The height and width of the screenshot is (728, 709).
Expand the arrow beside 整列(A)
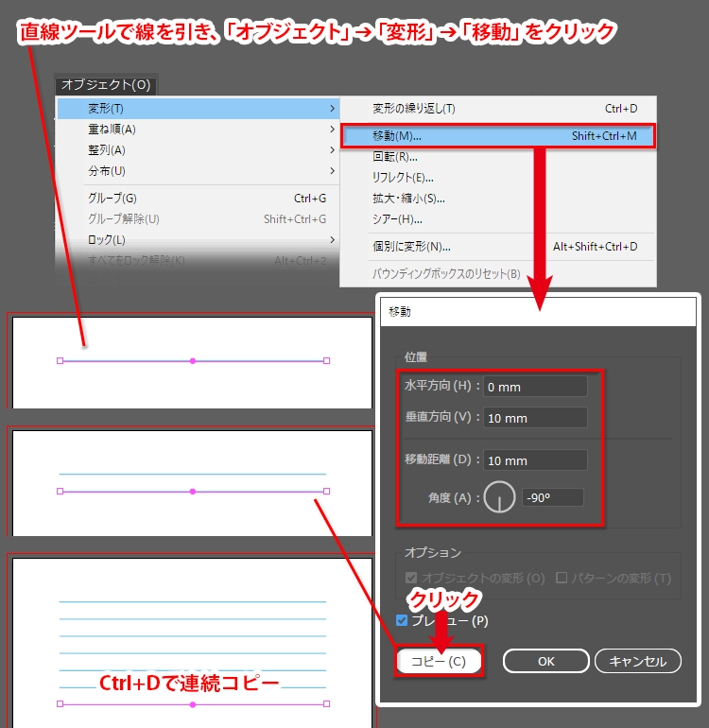click(332, 150)
